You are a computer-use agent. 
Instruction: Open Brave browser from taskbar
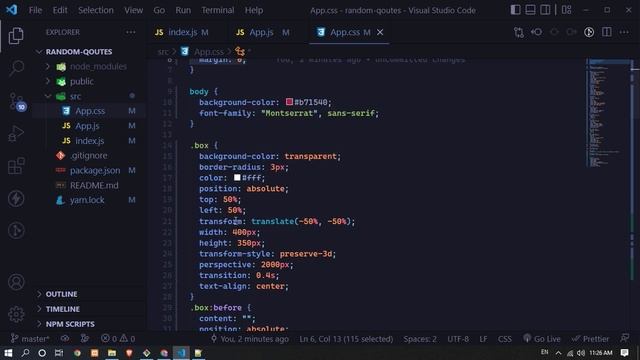point(129,353)
